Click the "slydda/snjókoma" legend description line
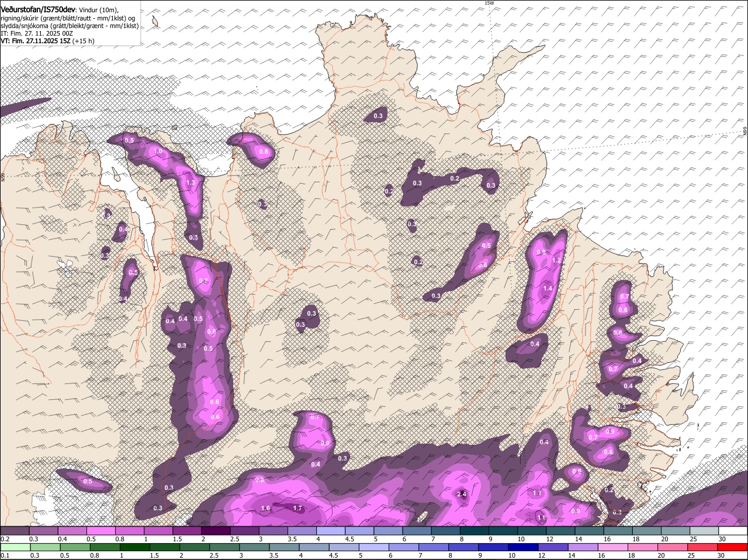748x560 pixels. (70, 26)
